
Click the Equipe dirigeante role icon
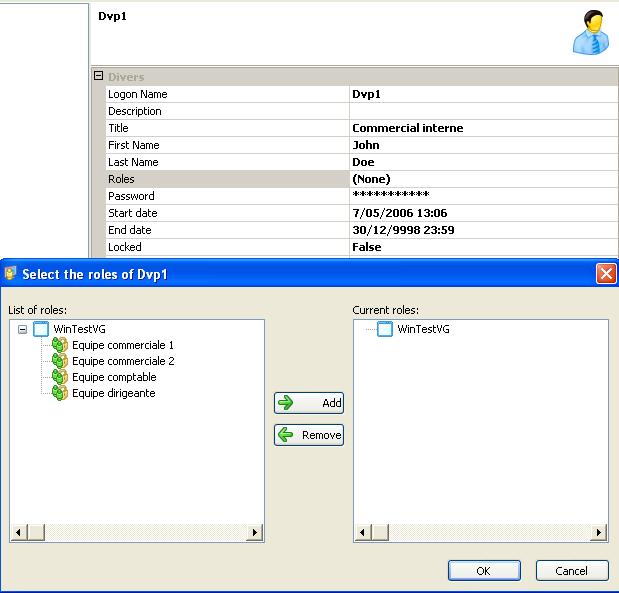click(x=59, y=393)
